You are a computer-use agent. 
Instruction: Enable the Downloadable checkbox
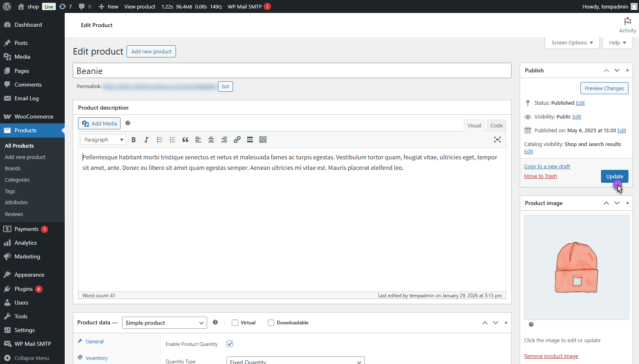(271, 323)
